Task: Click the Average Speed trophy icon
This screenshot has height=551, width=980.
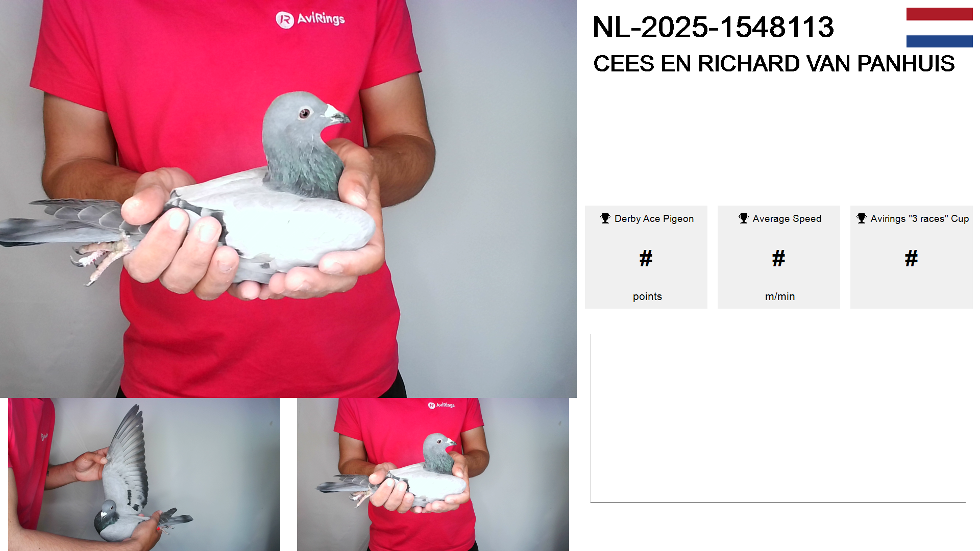Action: click(x=744, y=218)
